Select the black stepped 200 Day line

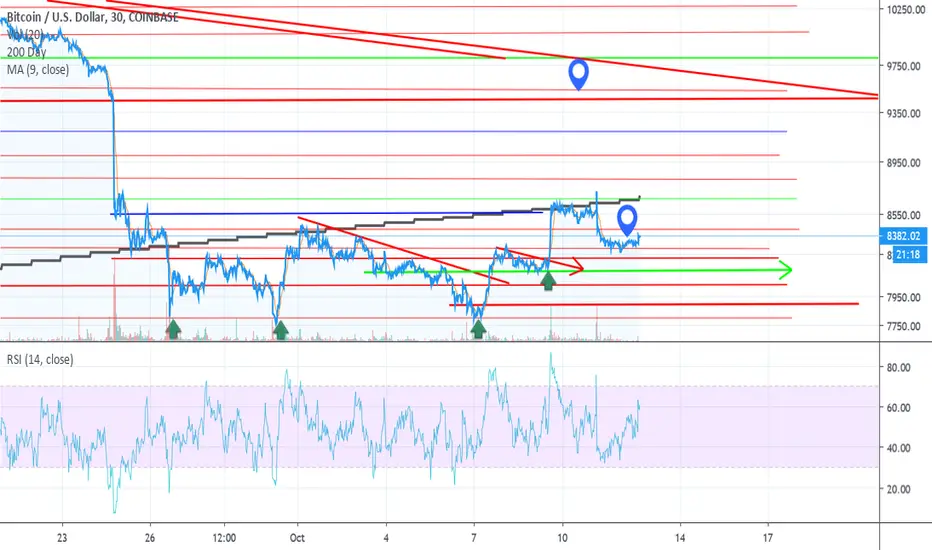coord(320,231)
